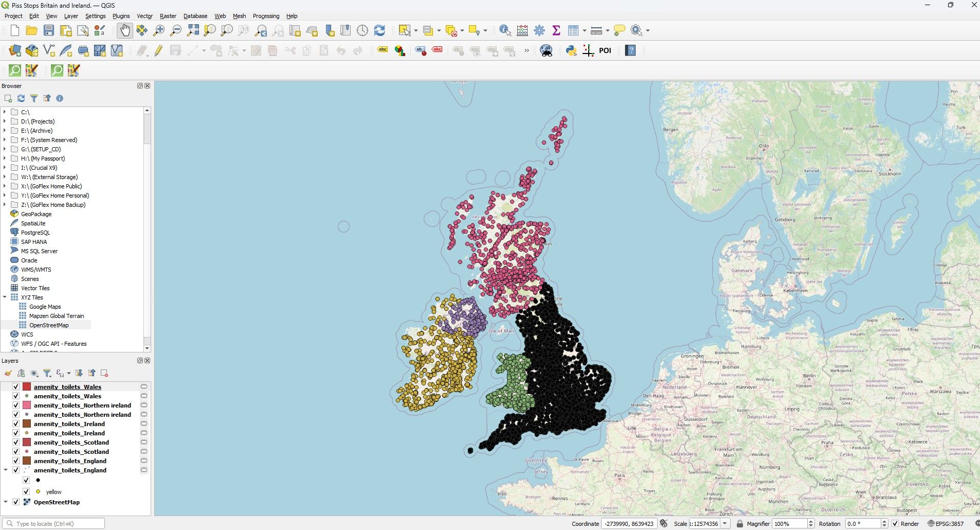Screen dimensions: 980x530
Task: Open the Scale dropdown in status bar
Action: coord(725,523)
